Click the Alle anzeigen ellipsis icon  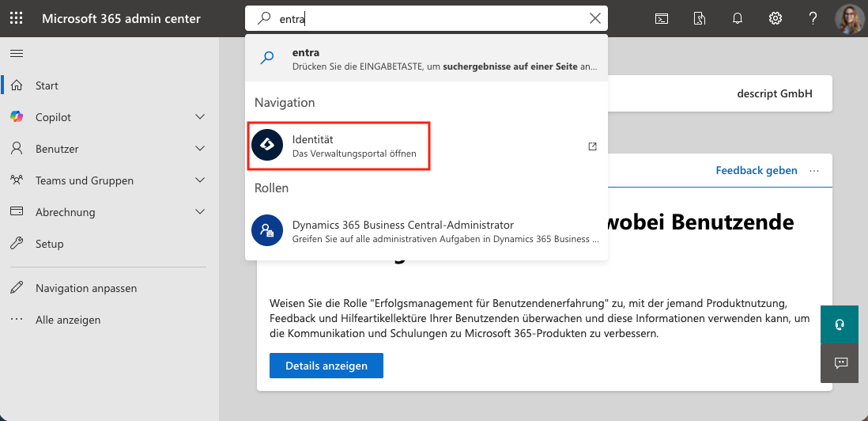(x=17, y=320)
